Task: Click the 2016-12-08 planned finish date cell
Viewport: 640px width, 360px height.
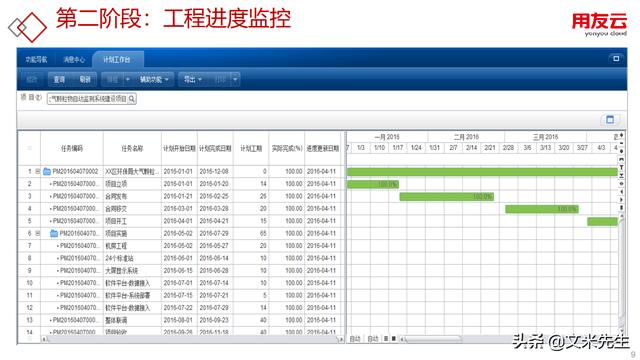Action: point(215,171)
